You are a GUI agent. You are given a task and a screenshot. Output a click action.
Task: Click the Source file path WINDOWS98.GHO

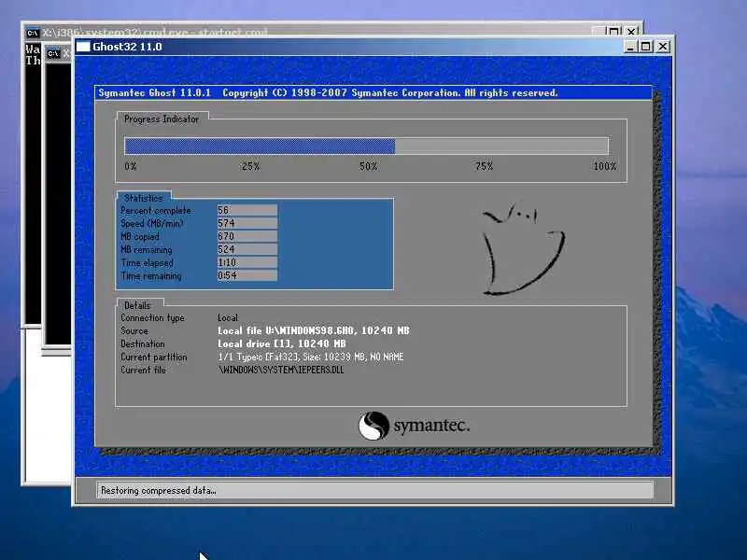click(x=314, y=330)
